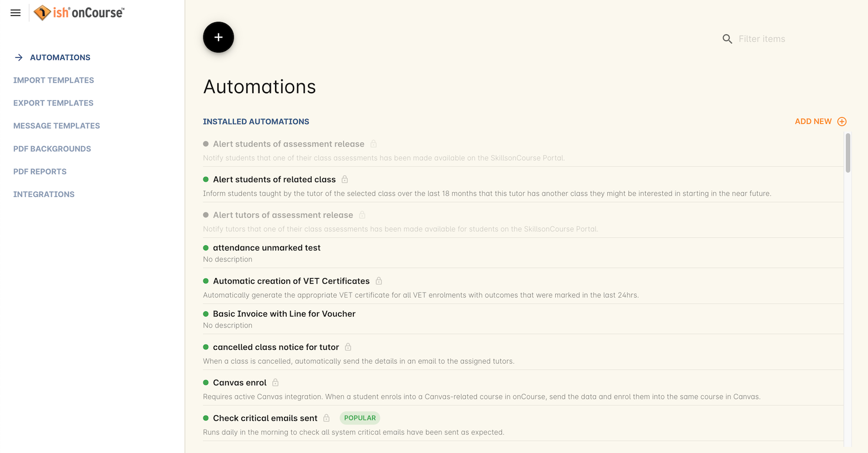This screenshot has height=453, width=868.
Task: Click the arrow icon next to AUTOMATIONS
Action: tap(19, 57)
